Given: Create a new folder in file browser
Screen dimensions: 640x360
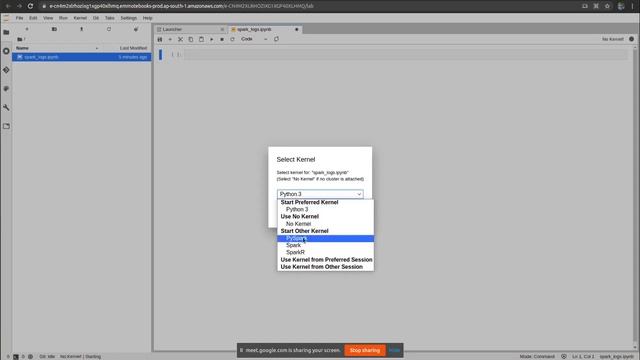Looking at the screenshot, I should click(54, 29).
